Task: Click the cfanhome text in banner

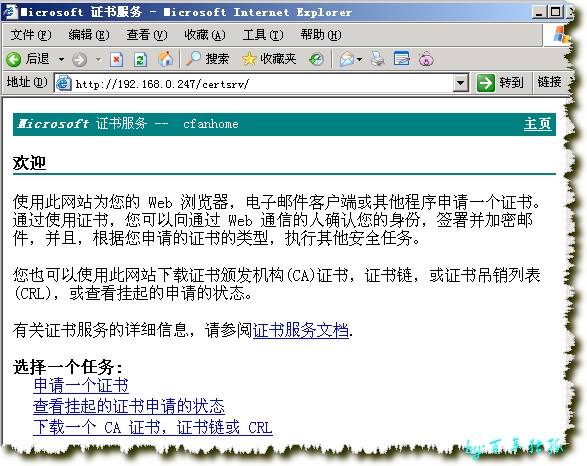Action: coord(211,124)
